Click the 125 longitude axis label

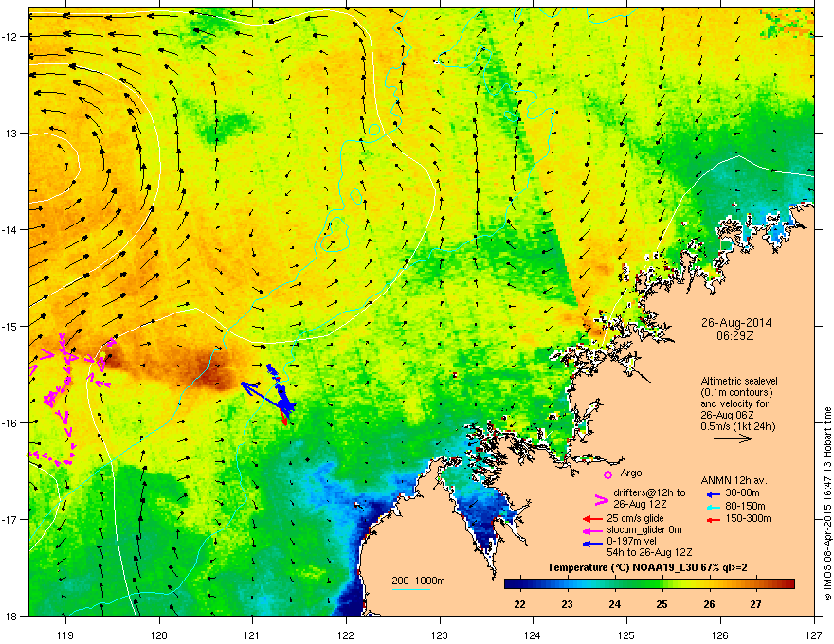click(627, 635)
